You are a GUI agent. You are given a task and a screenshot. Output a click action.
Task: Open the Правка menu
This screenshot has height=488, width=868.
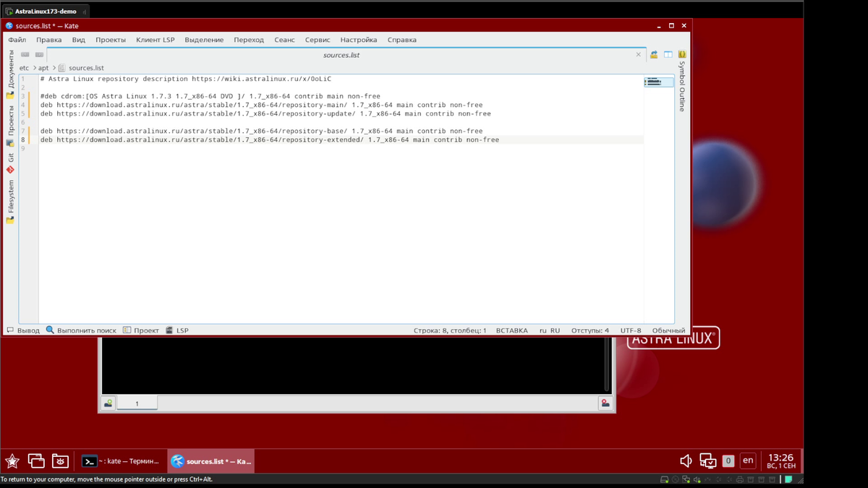[x=49, y=40]
